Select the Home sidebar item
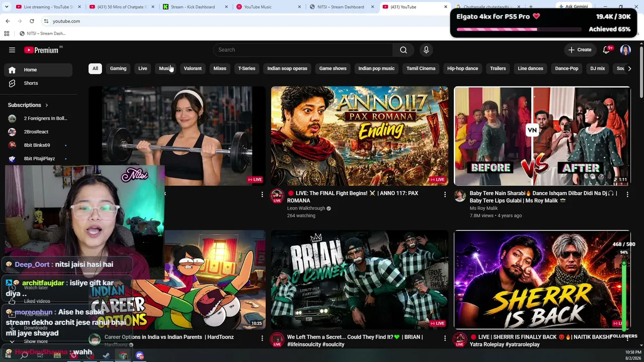The height and width of the screenshot is (362, 644). (38, 70)
